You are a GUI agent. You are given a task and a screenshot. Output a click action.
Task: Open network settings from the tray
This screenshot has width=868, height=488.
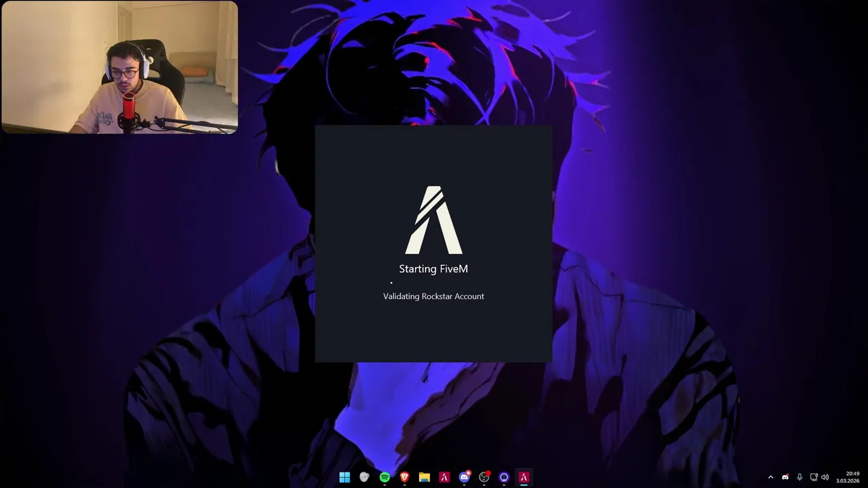tap(814, 477)
